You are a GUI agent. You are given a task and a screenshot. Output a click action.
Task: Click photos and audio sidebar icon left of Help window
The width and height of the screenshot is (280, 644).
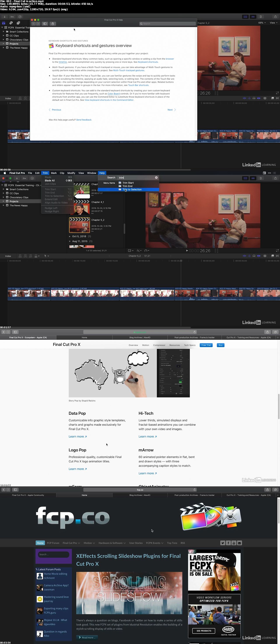(11, 23)
